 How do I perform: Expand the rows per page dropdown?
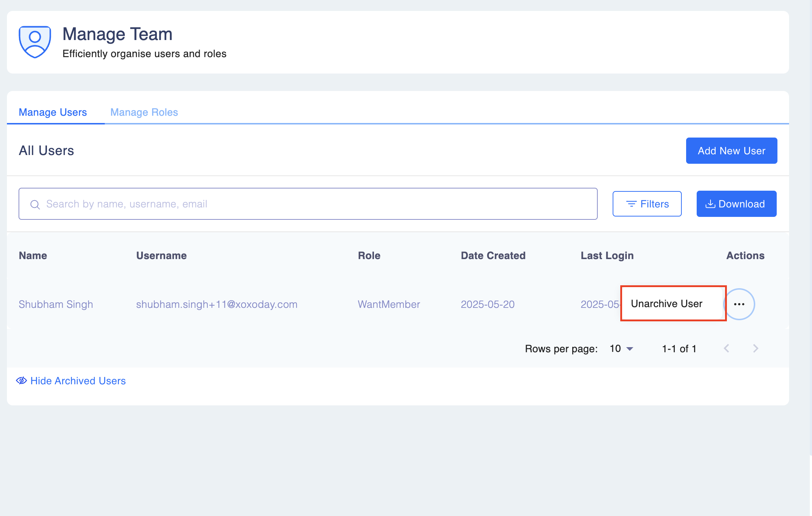coord(622,349)
